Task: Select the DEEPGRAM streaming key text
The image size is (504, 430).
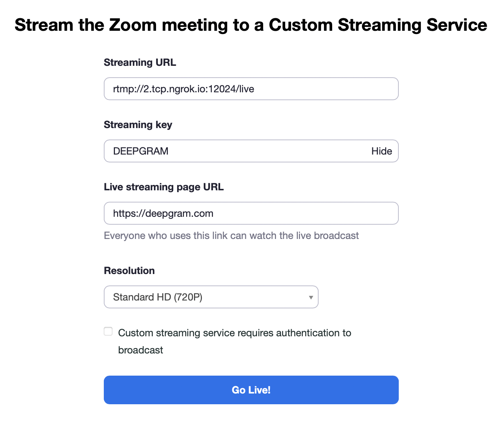Action: point(140,151)
